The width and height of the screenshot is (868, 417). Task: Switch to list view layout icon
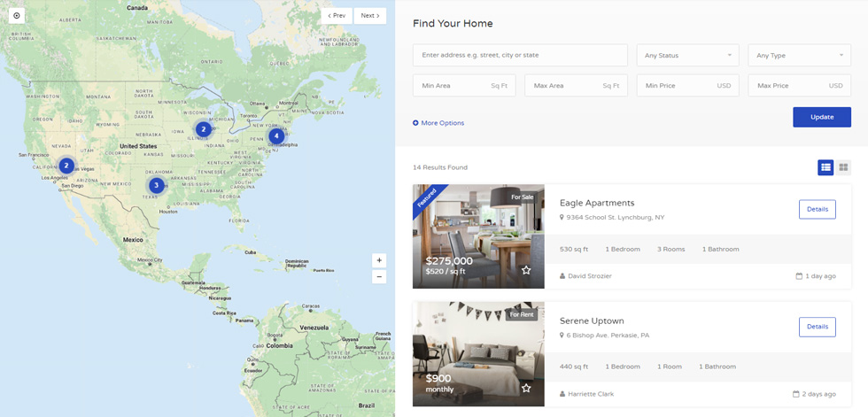click(825, 167)
